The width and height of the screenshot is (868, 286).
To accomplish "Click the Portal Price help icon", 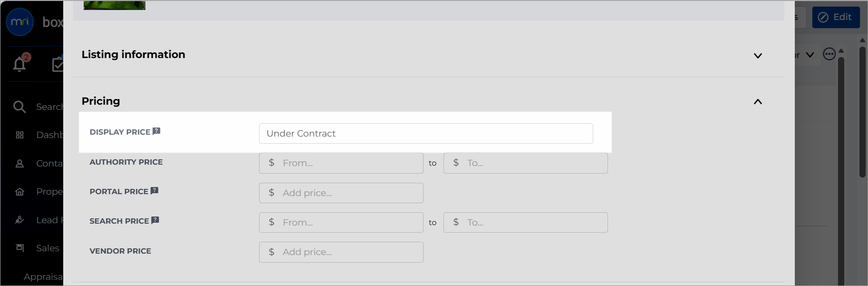I will 154,191.
